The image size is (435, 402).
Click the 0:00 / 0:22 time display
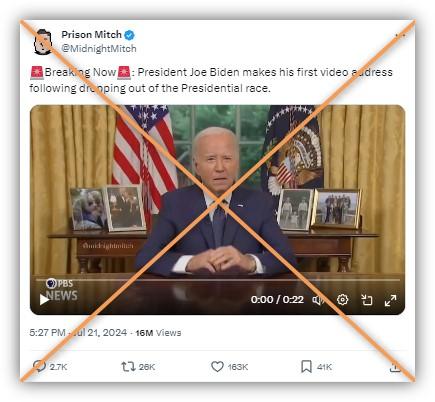(277, 300)
